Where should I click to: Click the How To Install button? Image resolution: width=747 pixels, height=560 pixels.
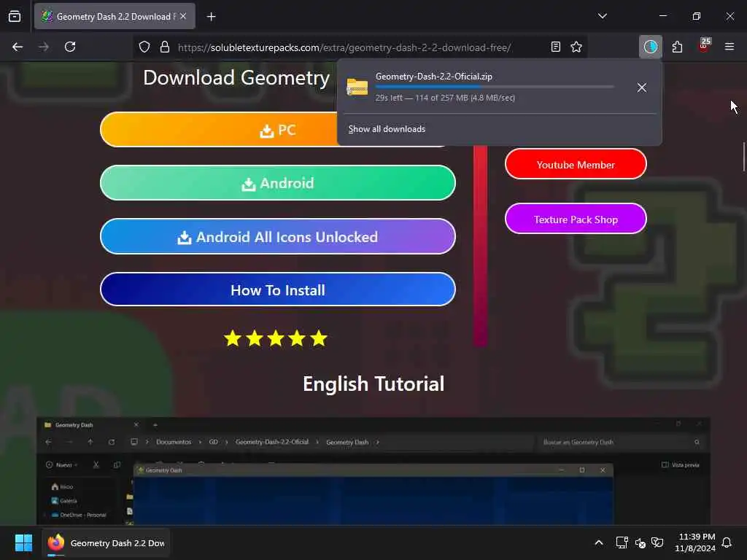click(278, 290)
